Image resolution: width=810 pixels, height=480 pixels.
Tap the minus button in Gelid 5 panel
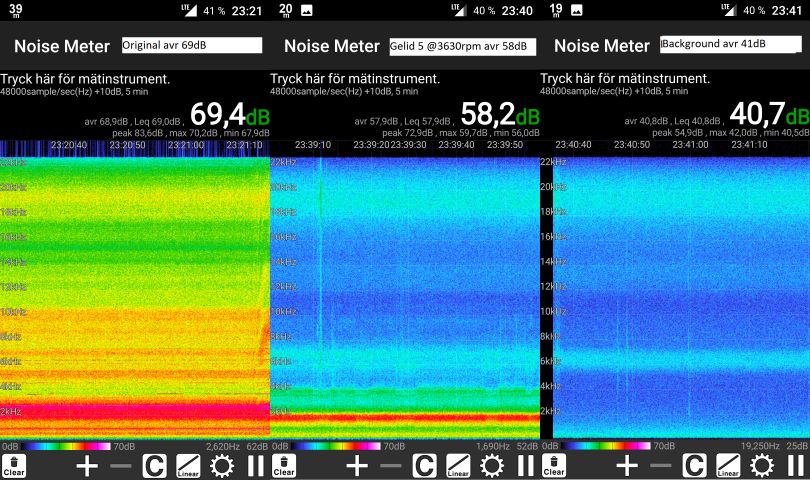click(x=391, y=466)
